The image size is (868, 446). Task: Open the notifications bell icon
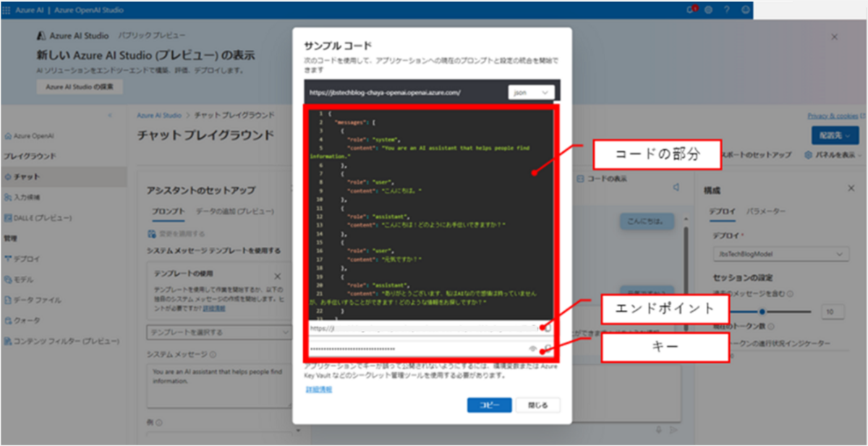click(x=690, y=10)
